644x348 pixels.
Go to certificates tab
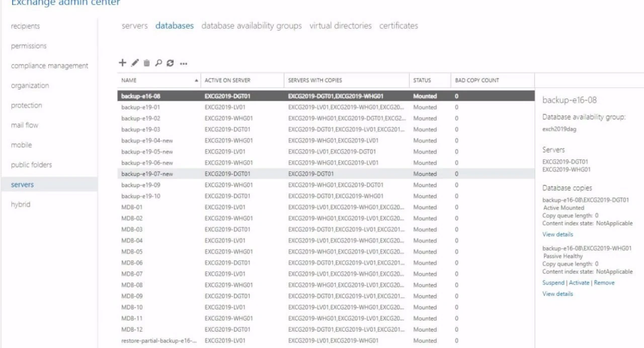(398, 26)
